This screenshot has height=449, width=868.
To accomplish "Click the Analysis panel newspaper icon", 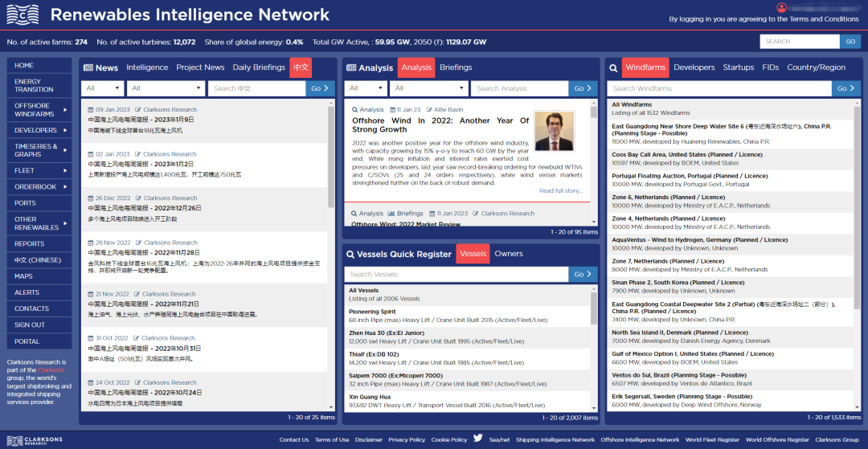I will 351,68.
